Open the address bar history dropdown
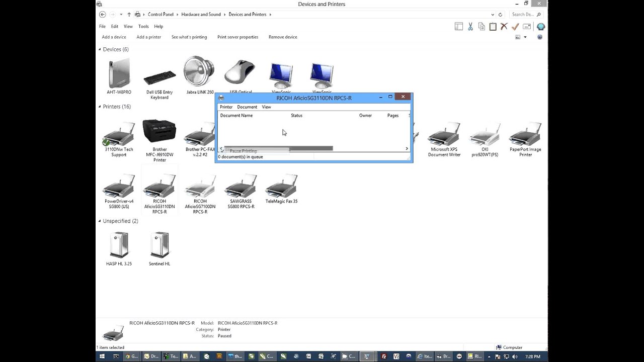This screenshot has width=644, height=362. click(x=493, y=15)
